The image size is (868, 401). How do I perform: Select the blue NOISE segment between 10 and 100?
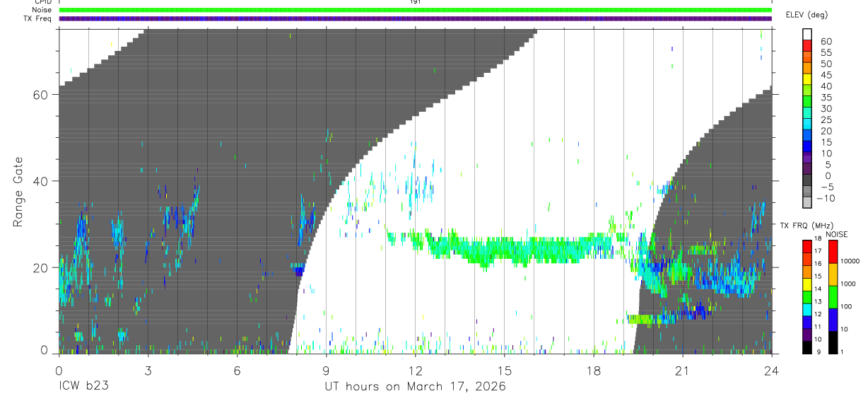(x=833, y=320)
